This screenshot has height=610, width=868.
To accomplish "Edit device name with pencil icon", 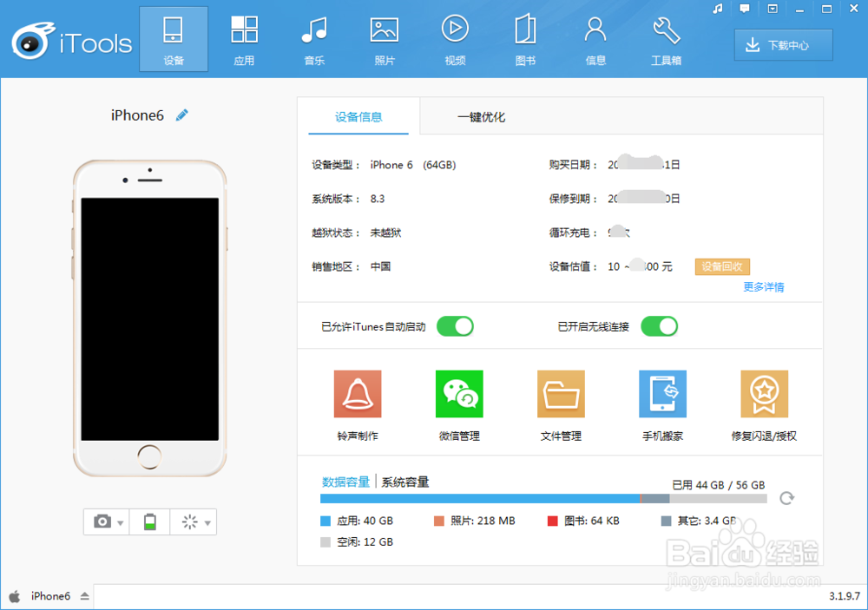I will [x=181, y=115].
